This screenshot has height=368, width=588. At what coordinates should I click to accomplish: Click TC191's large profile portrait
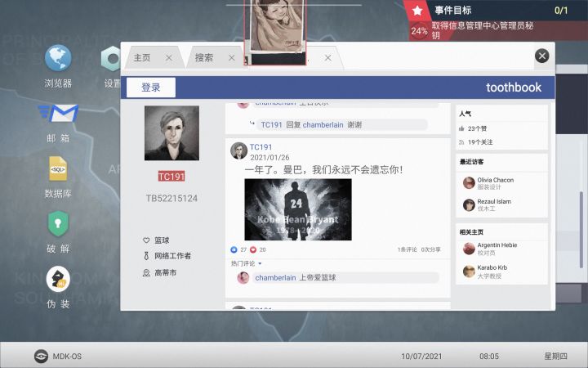171,133
